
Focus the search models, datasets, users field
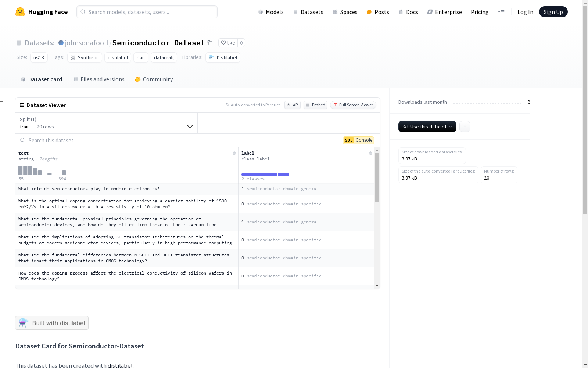(x=147, y=12)
